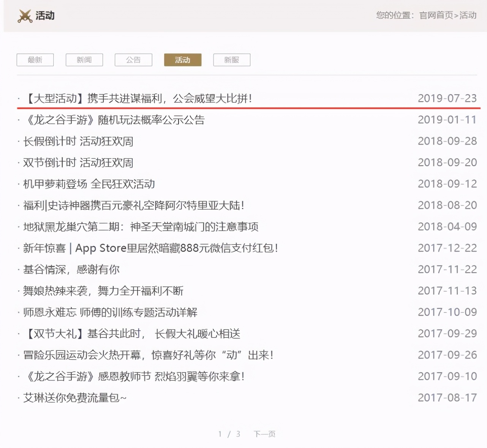Go to the next page via 下一页

tap(264, 434)
